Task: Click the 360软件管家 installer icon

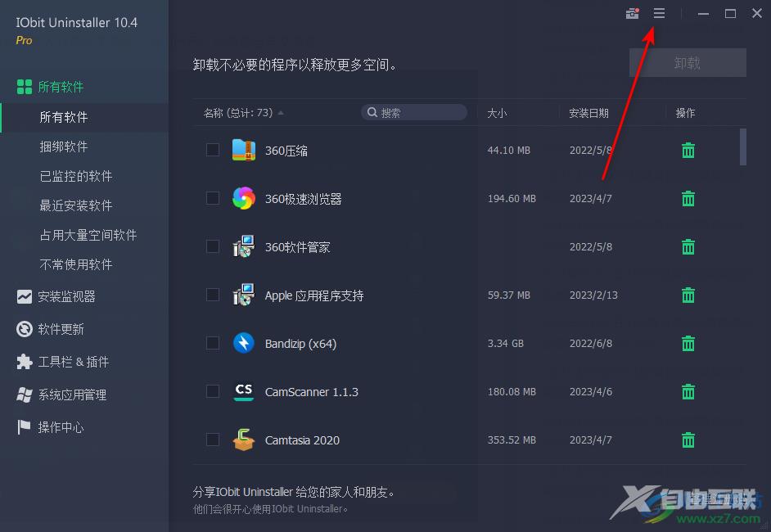Action: [243, 246]
